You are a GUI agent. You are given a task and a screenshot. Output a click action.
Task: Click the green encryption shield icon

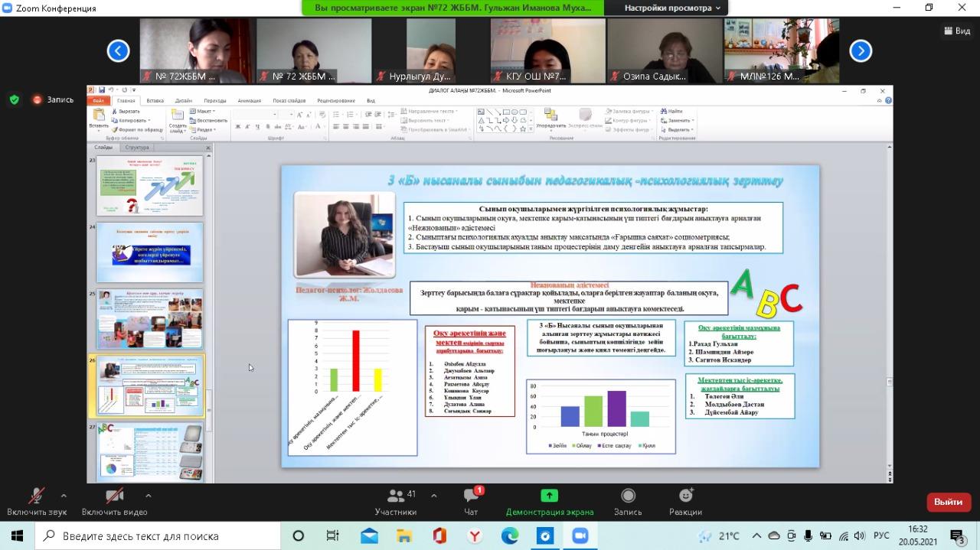click(14, 99)
